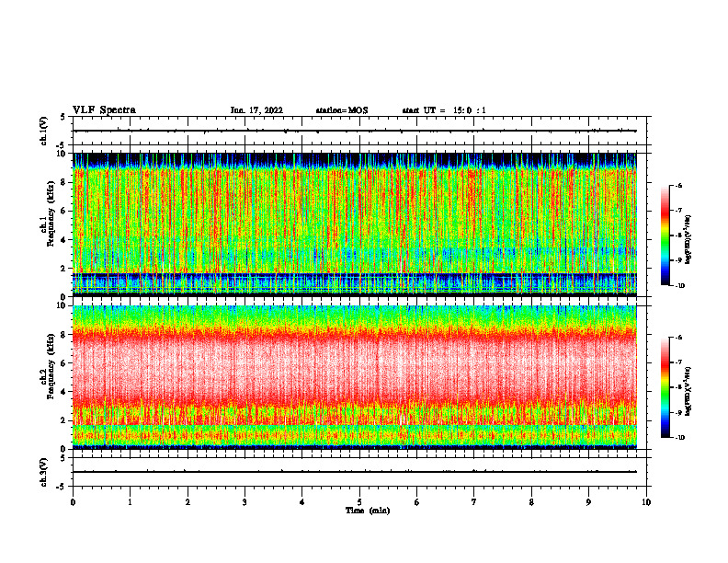
Task: Click the ch.1 colorbar log(PSD) label
Action: (688, 240)
